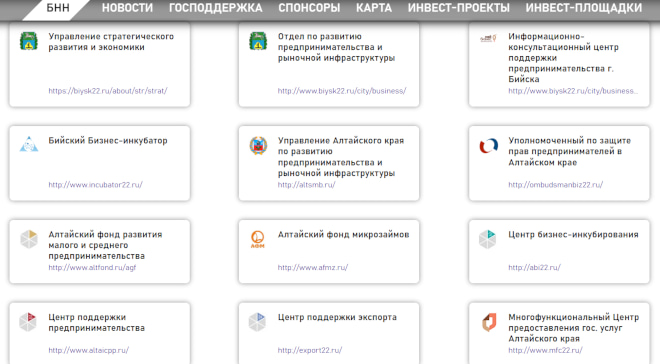Click title Уполномоченный по защите прав предпринимателей
Viewport: 660px width, 364px height.
pos(570,151)
